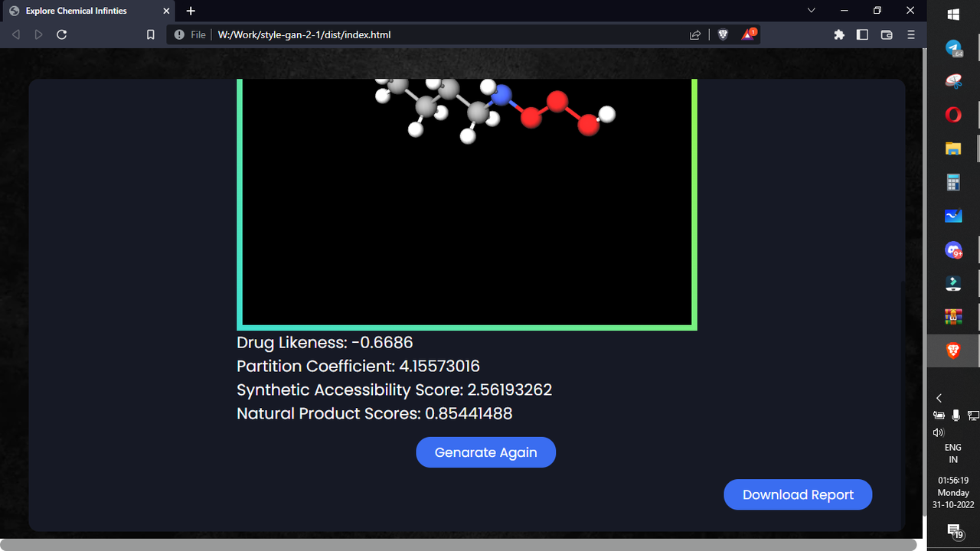Image resolution: width=980 pixels, height=551 pixels.
Task: Expand hidden system tray icons chevron
Action: pyautogui.click(x=939, y=398)
